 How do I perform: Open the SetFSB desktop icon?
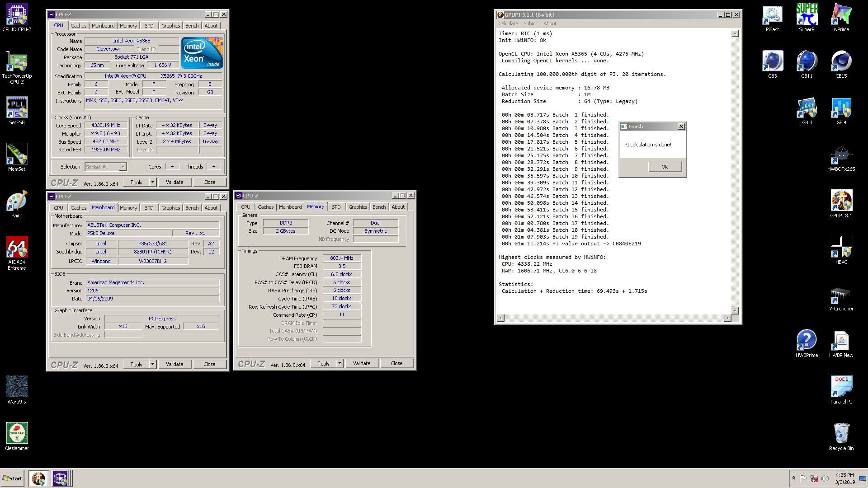pyautogui.click(x=17, y=111)
